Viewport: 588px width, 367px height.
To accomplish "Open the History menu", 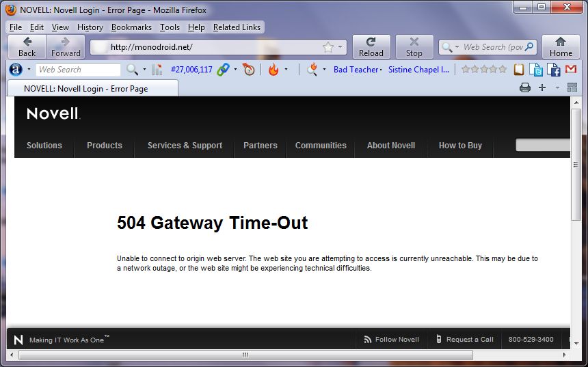I will pyautogui.click(x=90, y=27).
